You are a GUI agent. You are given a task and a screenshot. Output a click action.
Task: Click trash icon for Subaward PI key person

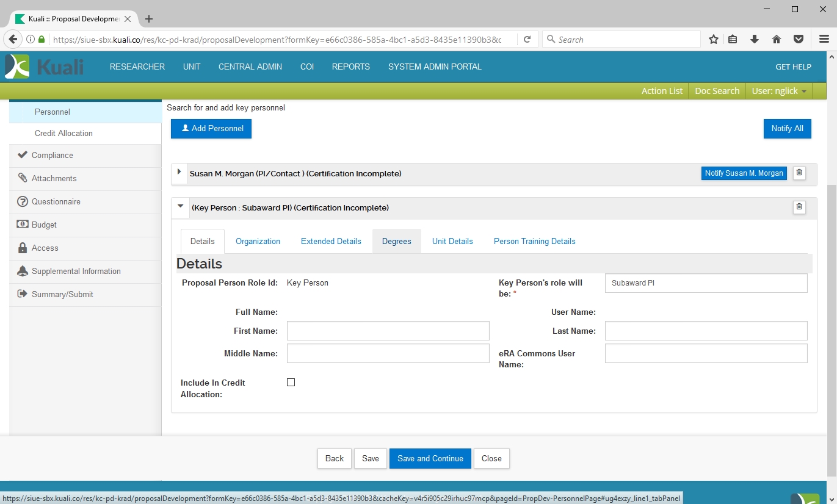tap(799, 207)
